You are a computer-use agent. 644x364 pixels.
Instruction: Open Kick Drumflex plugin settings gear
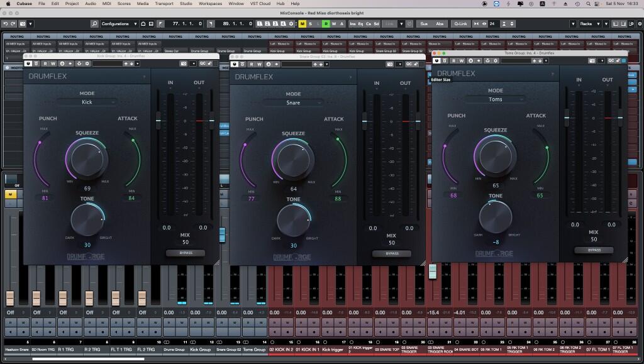click(x=87, y=63)
